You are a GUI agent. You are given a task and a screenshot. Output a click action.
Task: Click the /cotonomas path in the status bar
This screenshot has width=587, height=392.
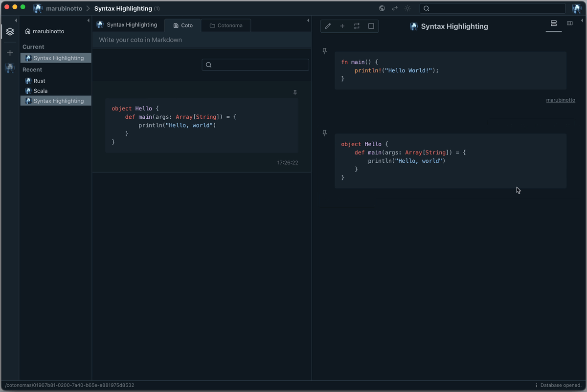click(69, 385)
